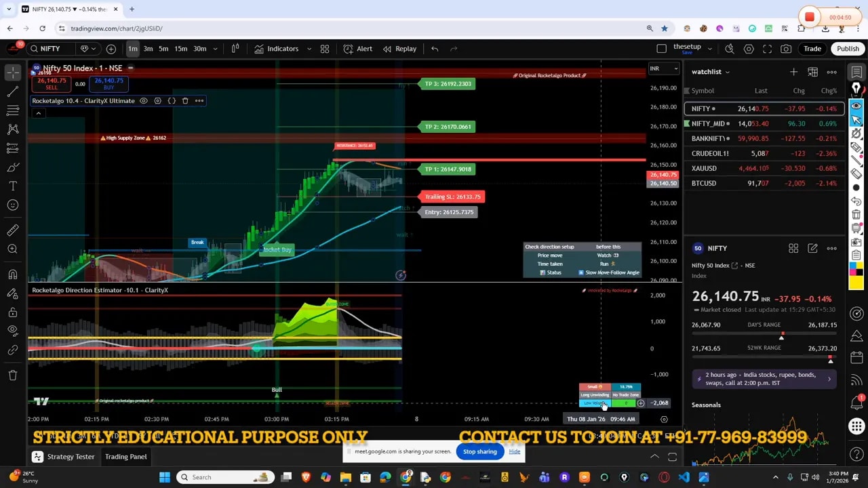Screen dimensions: 868x488
Task: Select the Text tool in left toolbar
Action: [x=12, y=186]
